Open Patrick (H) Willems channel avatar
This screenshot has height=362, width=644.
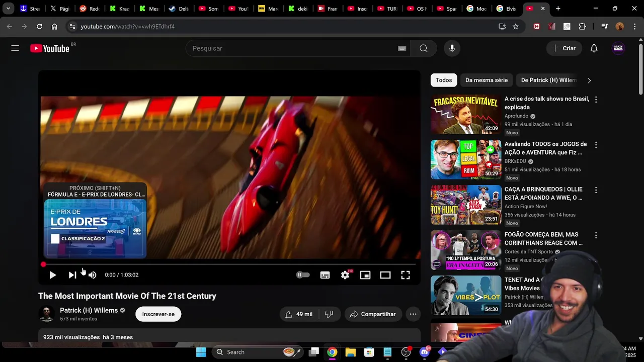pos(47,314)
